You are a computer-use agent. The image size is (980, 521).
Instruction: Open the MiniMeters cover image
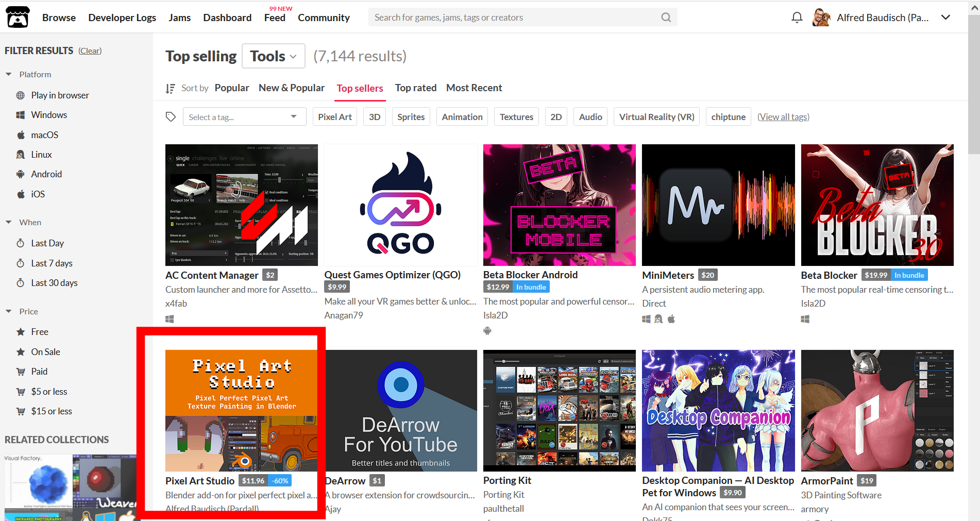718,205
